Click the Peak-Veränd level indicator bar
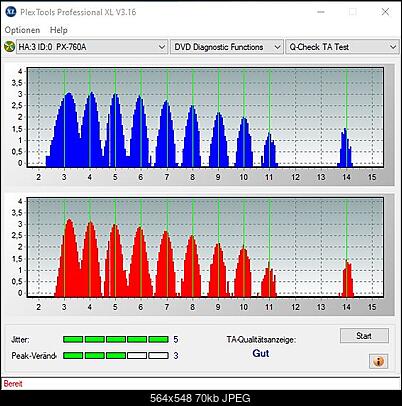 (x=116, y=355)
